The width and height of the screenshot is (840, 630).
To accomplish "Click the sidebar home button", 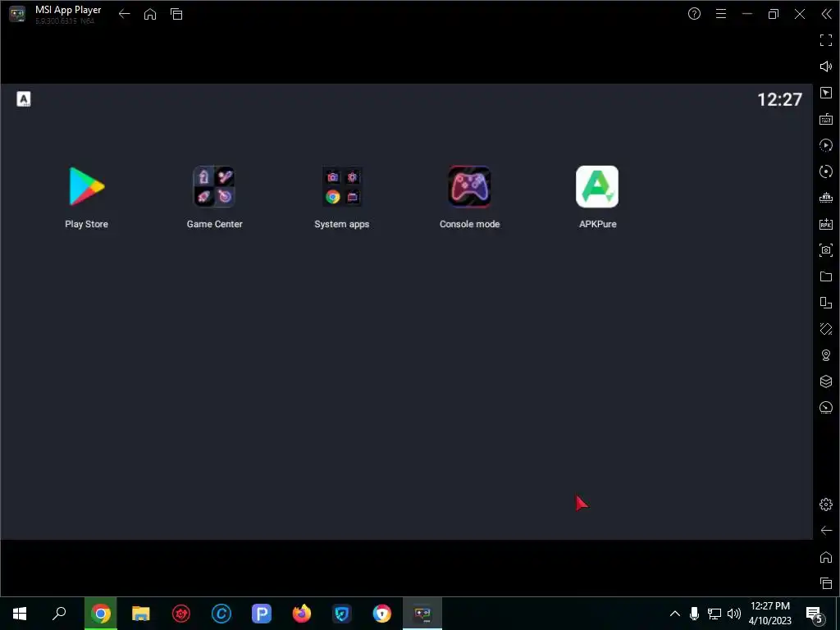I will click(x=826, y=557).
